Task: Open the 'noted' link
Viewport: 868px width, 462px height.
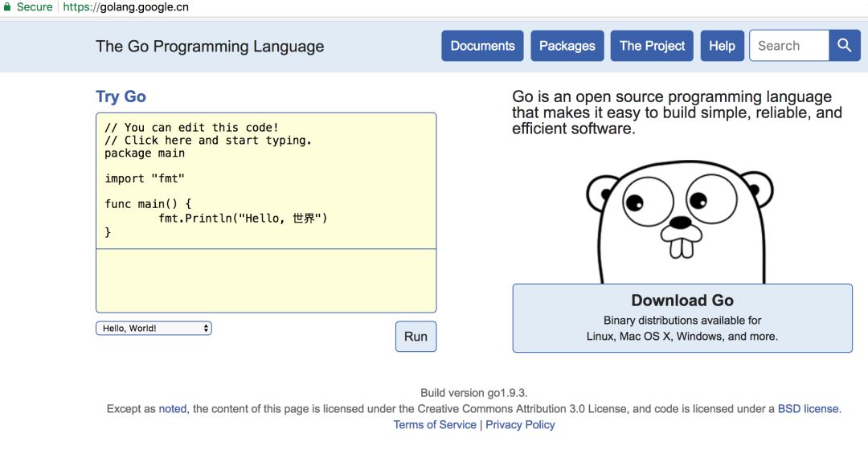Action: coord(173,409)
